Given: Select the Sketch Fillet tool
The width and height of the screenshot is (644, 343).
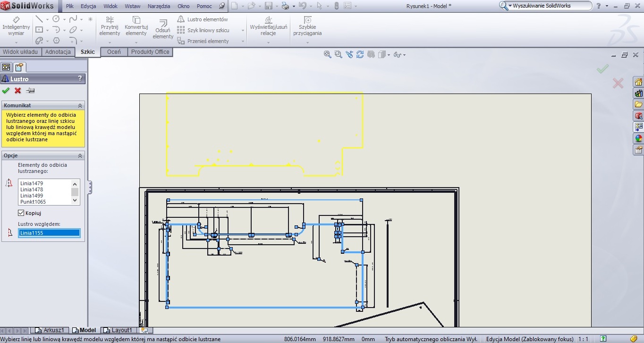Looking at the screenshot, I should coord(73,41).
